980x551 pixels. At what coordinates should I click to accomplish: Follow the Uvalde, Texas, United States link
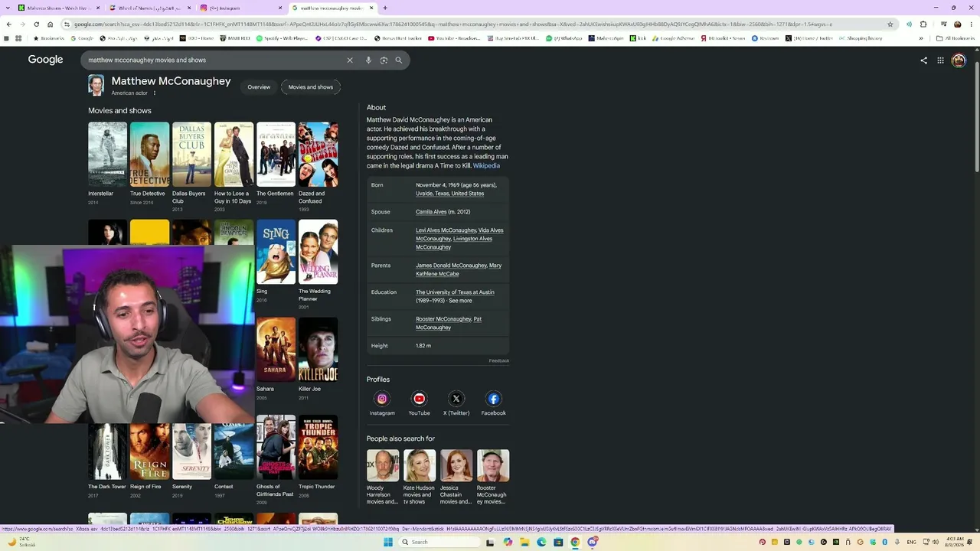(x=450, y=194)
